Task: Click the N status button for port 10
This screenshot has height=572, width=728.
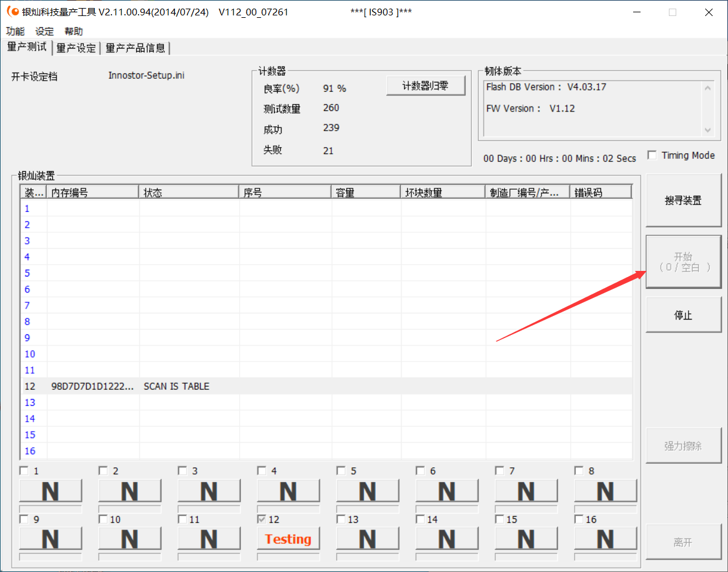Action: [x=130, y=539]
